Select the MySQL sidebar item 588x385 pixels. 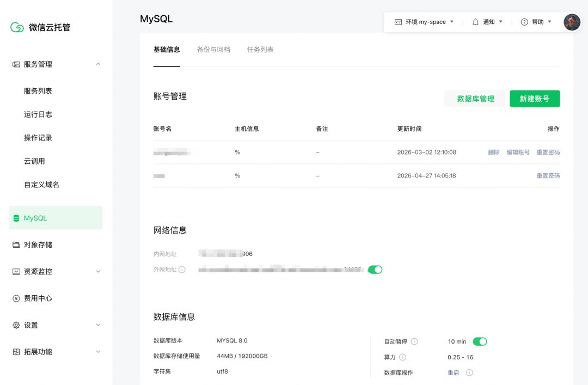click(x=56, y=218)
